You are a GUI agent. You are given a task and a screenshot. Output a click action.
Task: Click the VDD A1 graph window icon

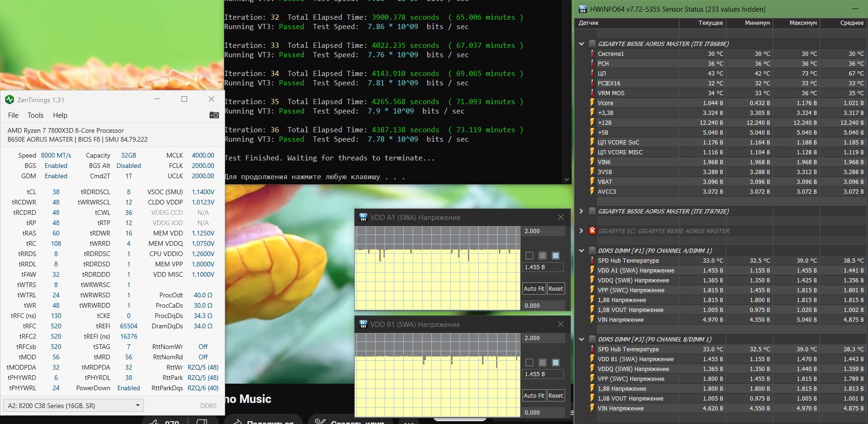(363, 217)
